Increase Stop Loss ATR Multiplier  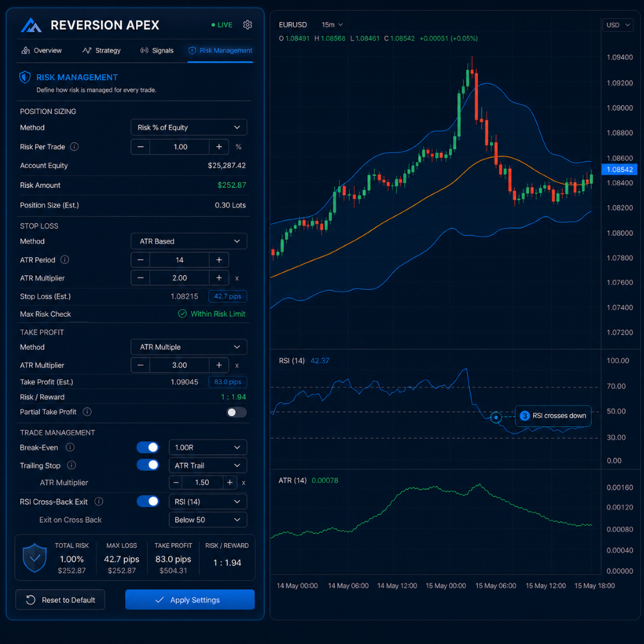(x=219, y=278)
